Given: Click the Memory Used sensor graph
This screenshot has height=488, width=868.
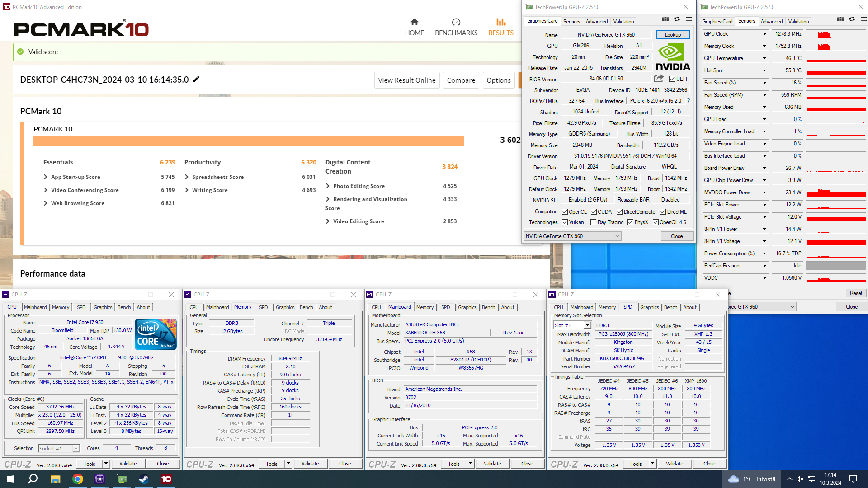Looking at the screenshot, I should click(835, 108).
